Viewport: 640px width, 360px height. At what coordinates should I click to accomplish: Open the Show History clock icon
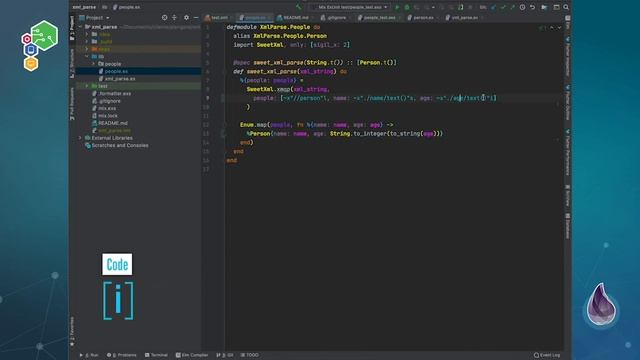[522, 7]
